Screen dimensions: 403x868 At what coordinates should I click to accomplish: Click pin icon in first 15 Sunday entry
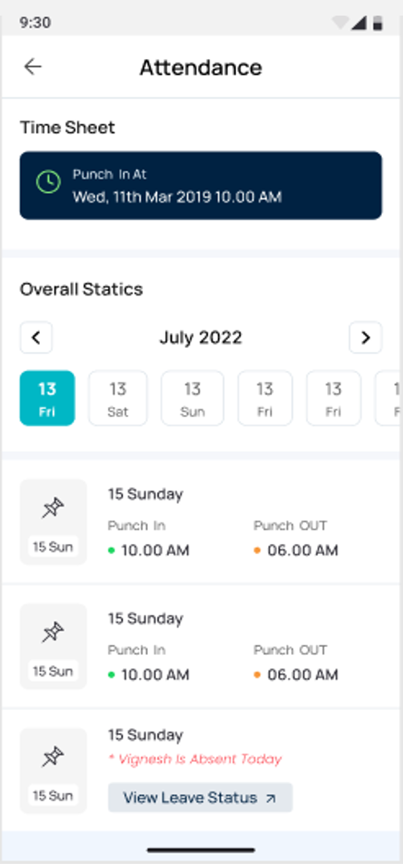(x=53, y=509)
